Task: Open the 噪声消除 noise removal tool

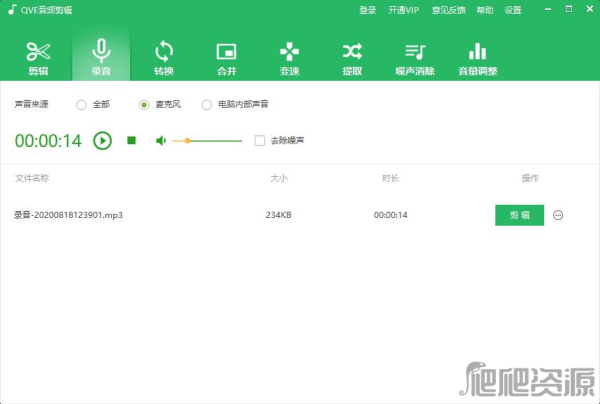Action: [415, 58]
